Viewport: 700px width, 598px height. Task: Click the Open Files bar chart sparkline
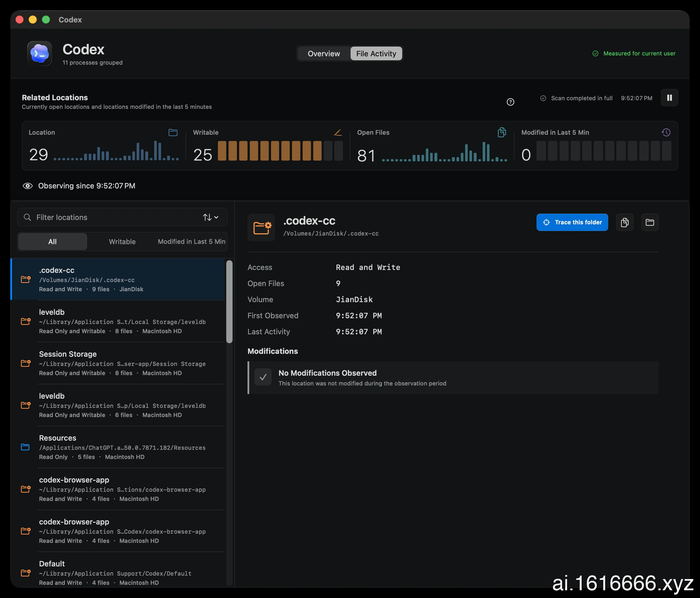pyautogui.click(x=444, y=151)
